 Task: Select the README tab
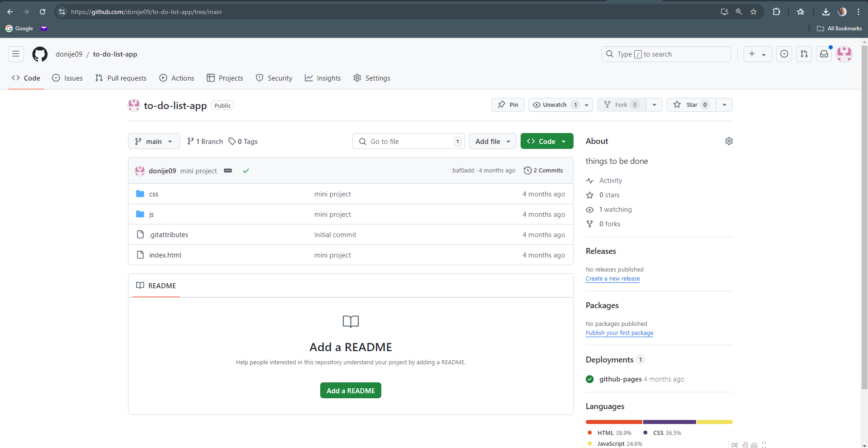156,286
